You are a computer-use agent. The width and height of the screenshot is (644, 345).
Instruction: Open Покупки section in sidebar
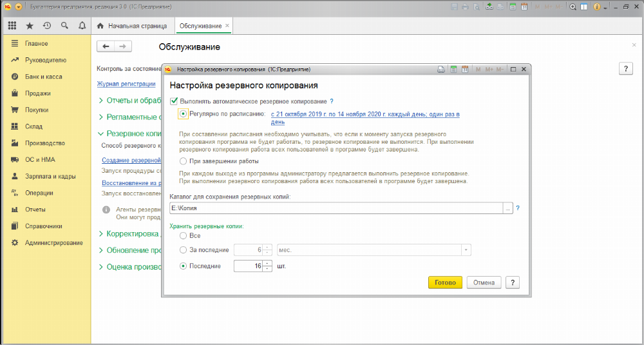click(x=37, y=110)
